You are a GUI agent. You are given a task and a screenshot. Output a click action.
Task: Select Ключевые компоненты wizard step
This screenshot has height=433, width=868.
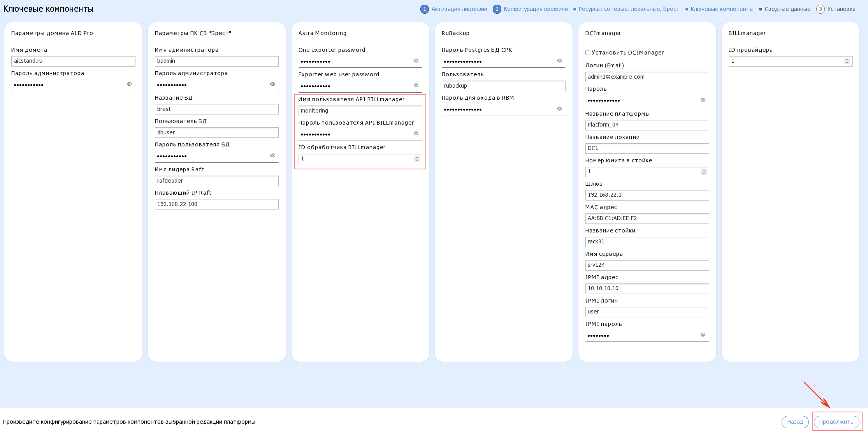tap(719, 9)
